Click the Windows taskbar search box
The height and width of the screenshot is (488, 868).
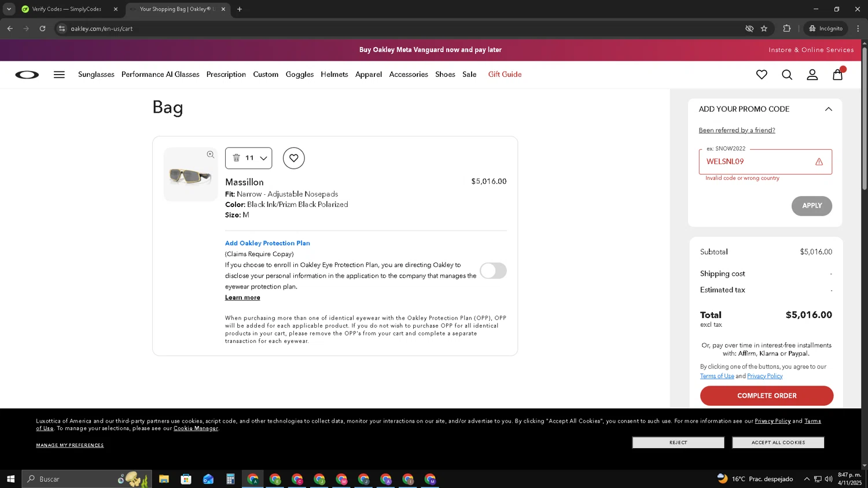click(x=87, y=479)
